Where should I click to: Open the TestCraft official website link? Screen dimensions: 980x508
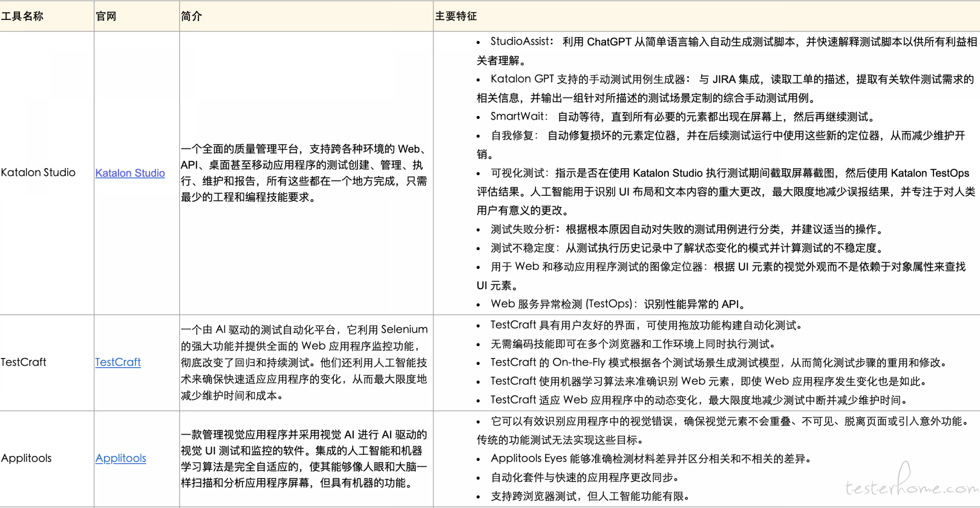click(x=118, y=362)
